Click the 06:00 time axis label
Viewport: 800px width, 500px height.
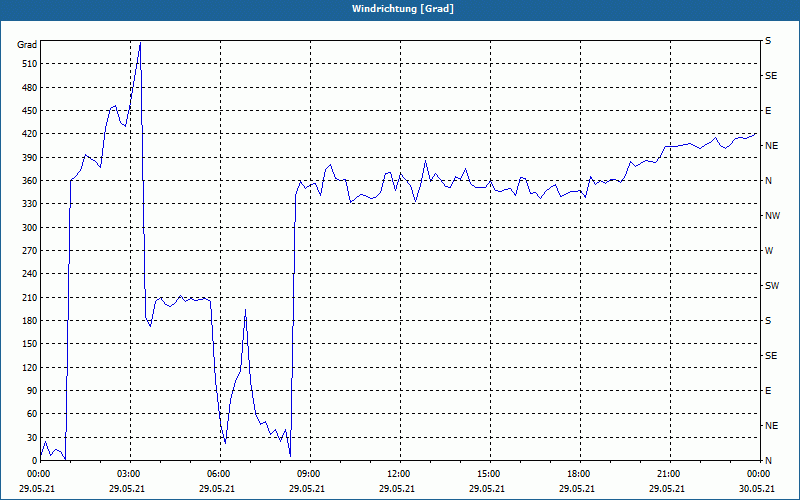click(220, 474)
